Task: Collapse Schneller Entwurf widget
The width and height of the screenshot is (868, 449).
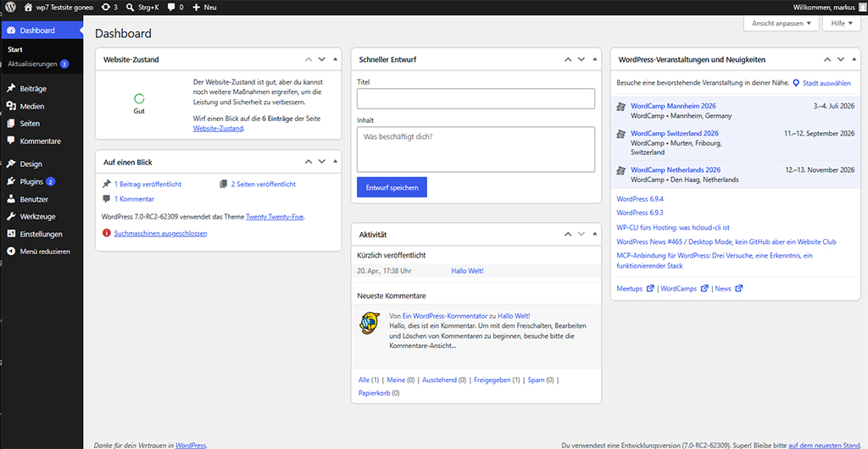Action: click(594, 59)
